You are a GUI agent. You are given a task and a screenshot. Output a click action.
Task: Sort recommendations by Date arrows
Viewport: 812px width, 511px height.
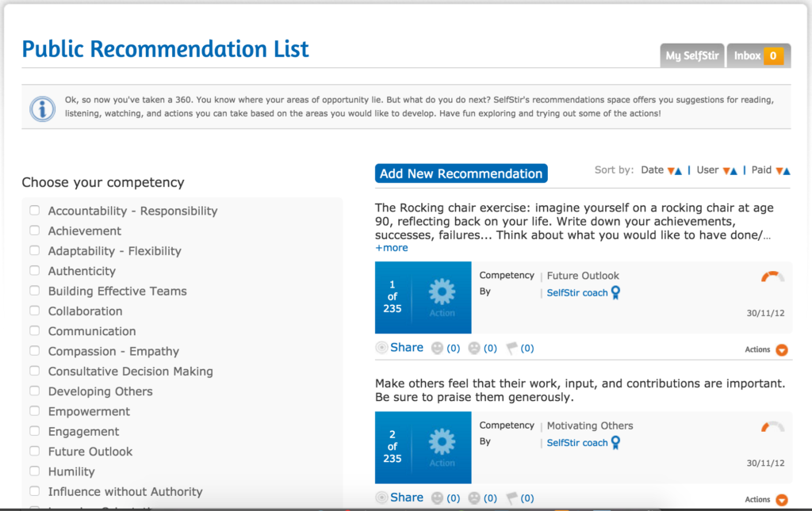(x=674, y=170)
